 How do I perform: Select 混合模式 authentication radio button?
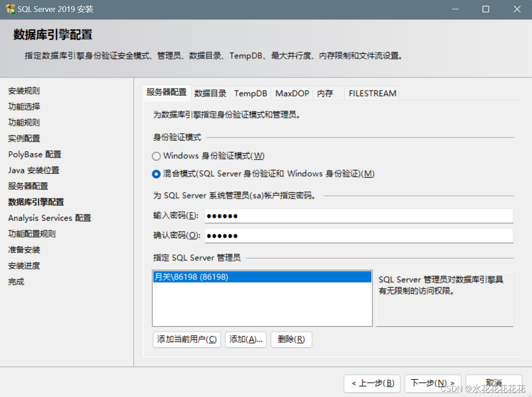156,174
